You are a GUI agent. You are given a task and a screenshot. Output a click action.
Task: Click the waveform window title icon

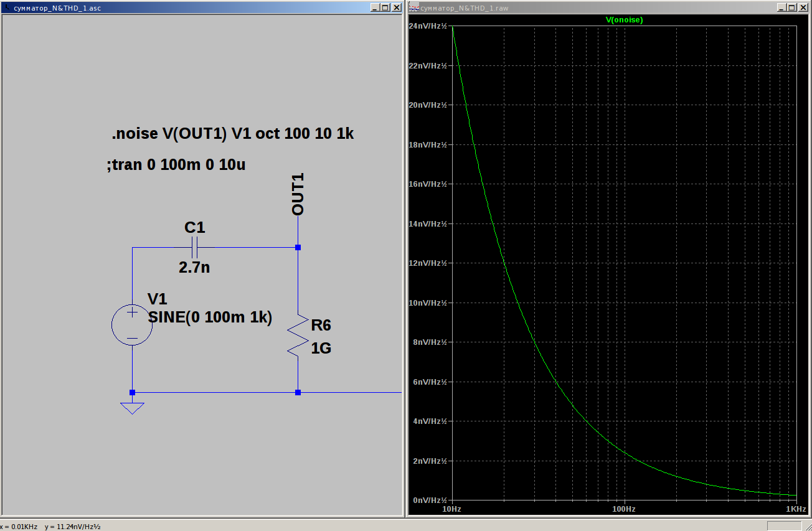(x=414, y=8)
